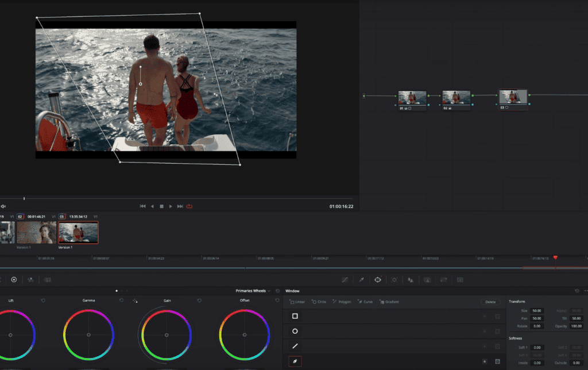Add a Linear window

[x=297, y=302]
